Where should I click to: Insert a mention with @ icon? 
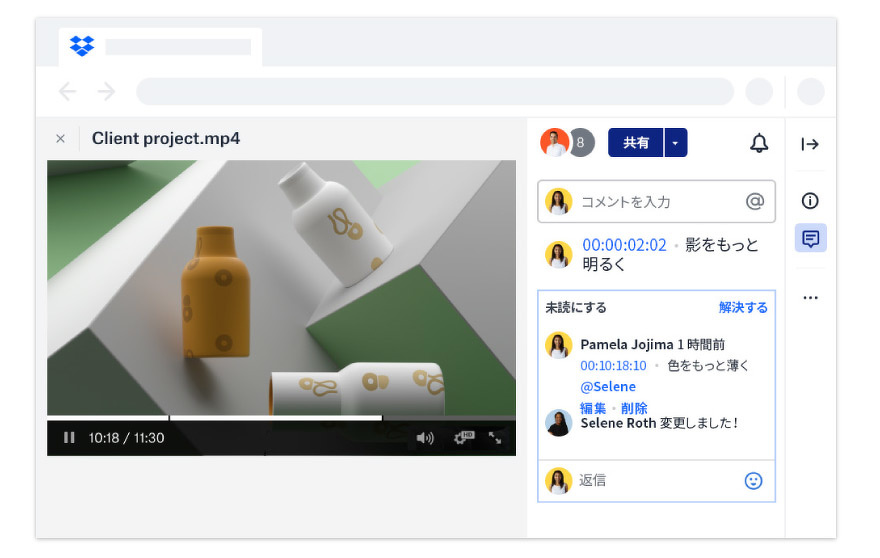(755, 201)
